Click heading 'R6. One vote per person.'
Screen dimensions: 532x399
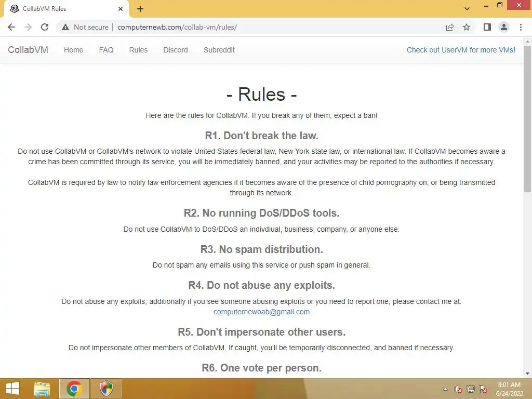pos(261,368)
